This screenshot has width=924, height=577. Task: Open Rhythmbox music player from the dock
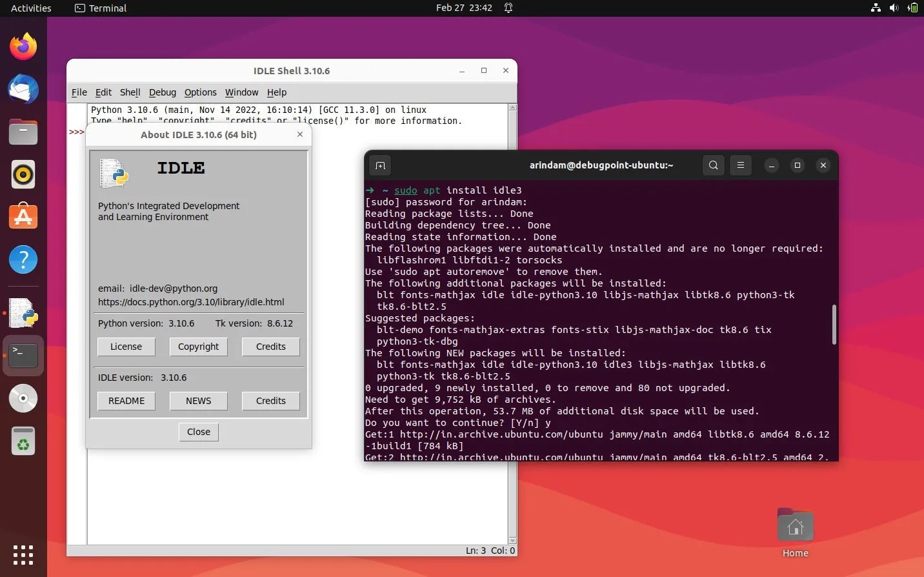point(23,174)
